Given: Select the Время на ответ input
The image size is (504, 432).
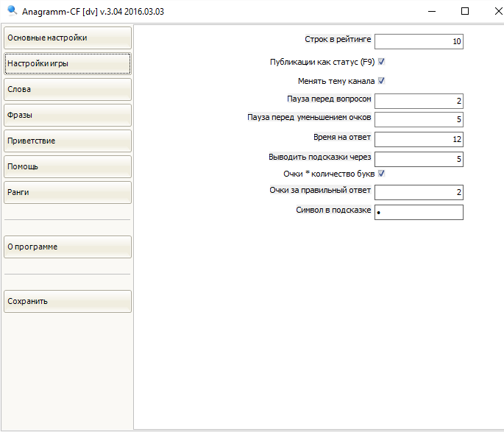Looking at the screenshot, I should pos(419,139).
